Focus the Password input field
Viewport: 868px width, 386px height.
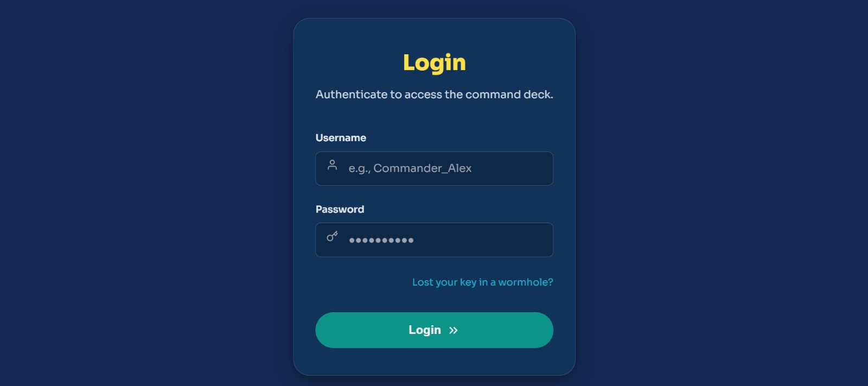(x=434, y=240)
